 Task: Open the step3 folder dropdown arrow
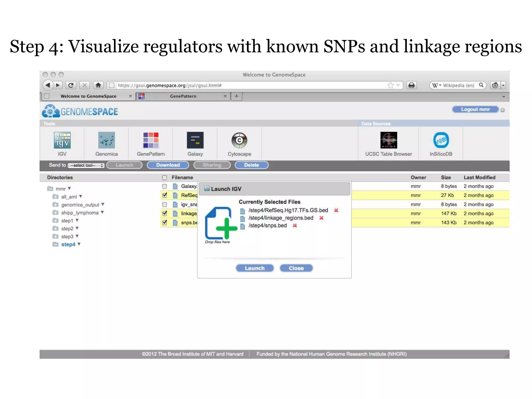[77, 236]
